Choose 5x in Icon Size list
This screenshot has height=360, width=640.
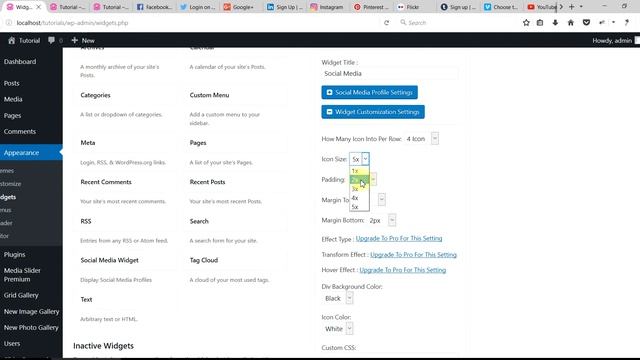[359, 207]
